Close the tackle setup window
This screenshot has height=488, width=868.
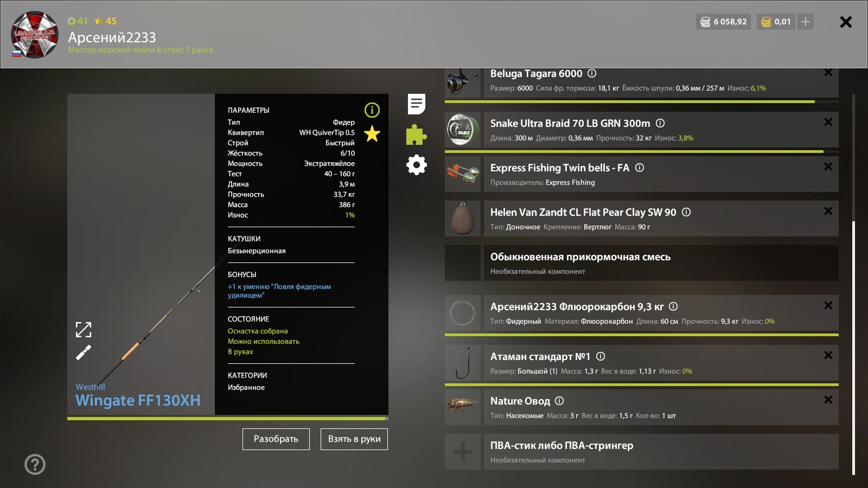846,22
